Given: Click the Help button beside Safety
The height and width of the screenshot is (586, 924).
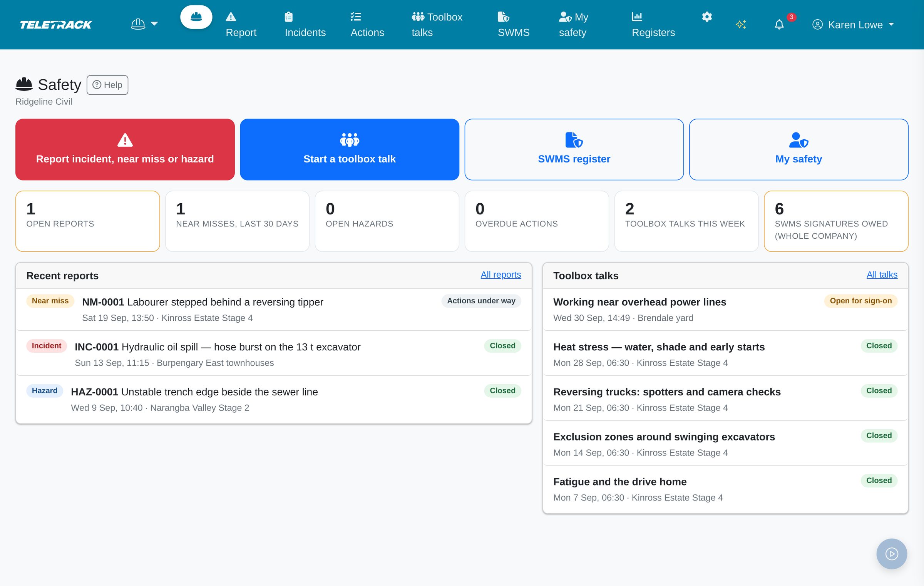Looking at the screenshot, I should (x=107, y=85).
